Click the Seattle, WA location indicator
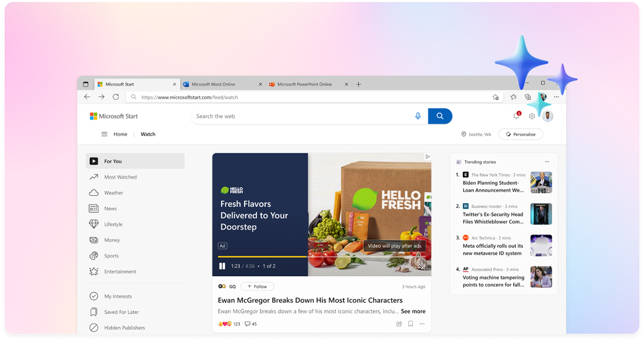The height and width of the screenshot is (341, 644). point(476,135)
